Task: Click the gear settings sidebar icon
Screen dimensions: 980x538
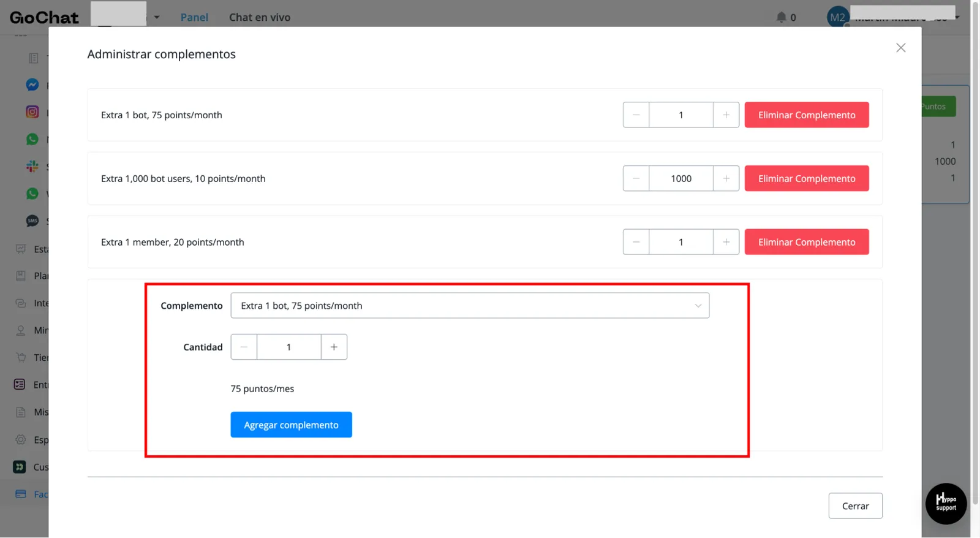Action: tap(21, 439)
